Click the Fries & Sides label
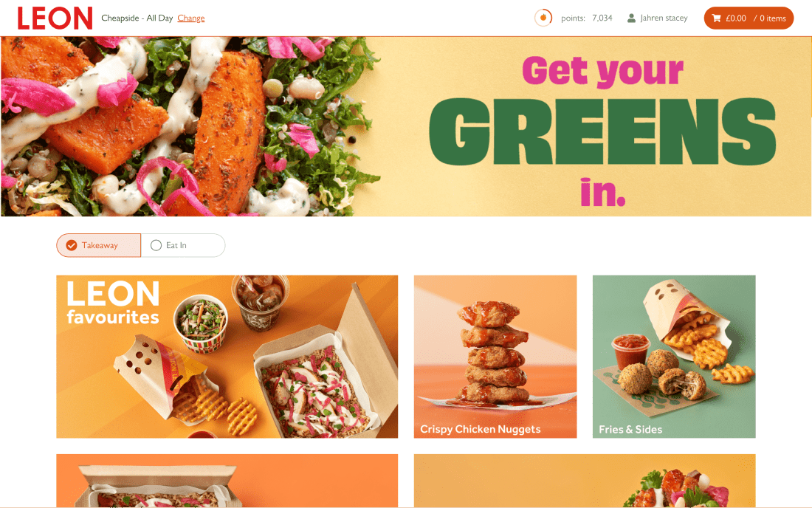The width and height of the screenshot is (812, 508). [x=630, y=429]
